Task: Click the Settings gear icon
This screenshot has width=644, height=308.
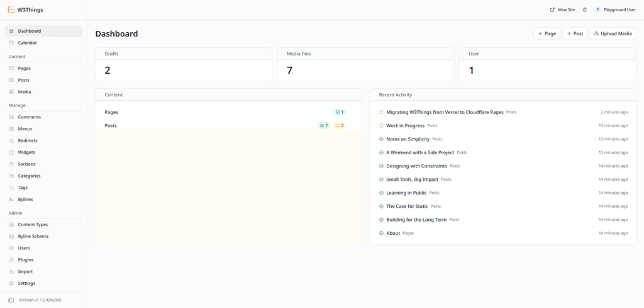Action: pos(11,283)
